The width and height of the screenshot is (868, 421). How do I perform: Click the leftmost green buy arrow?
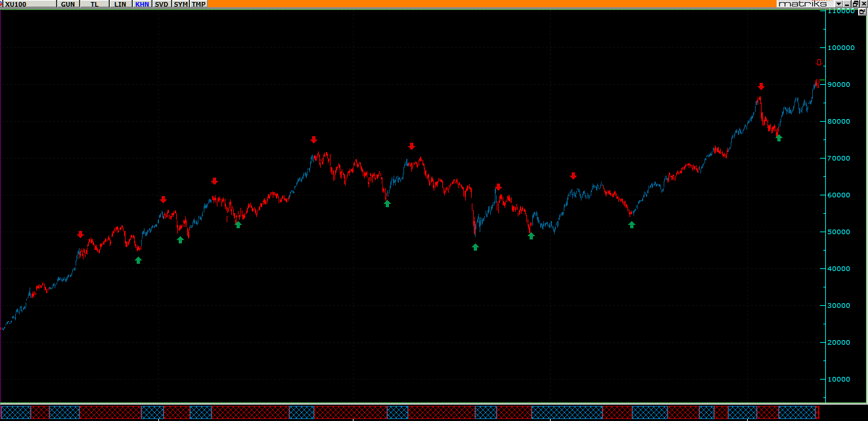point(138,260)
